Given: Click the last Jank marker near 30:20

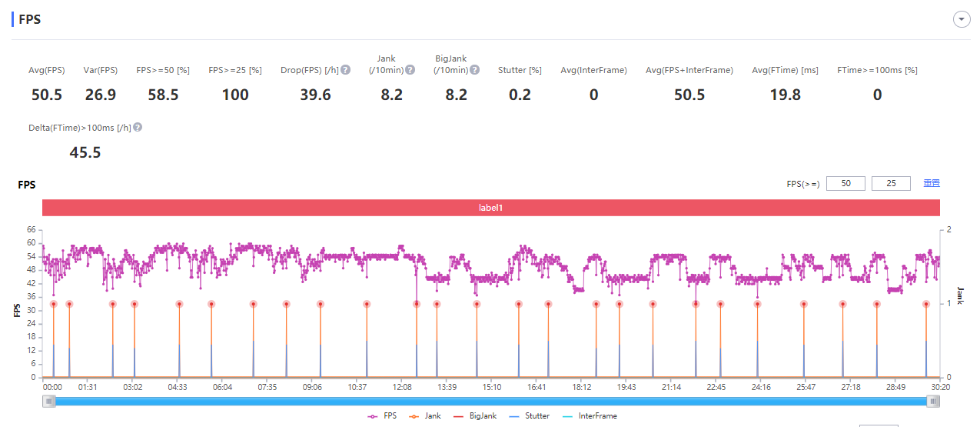Looking at the screenshot, I should pos(926,304).
